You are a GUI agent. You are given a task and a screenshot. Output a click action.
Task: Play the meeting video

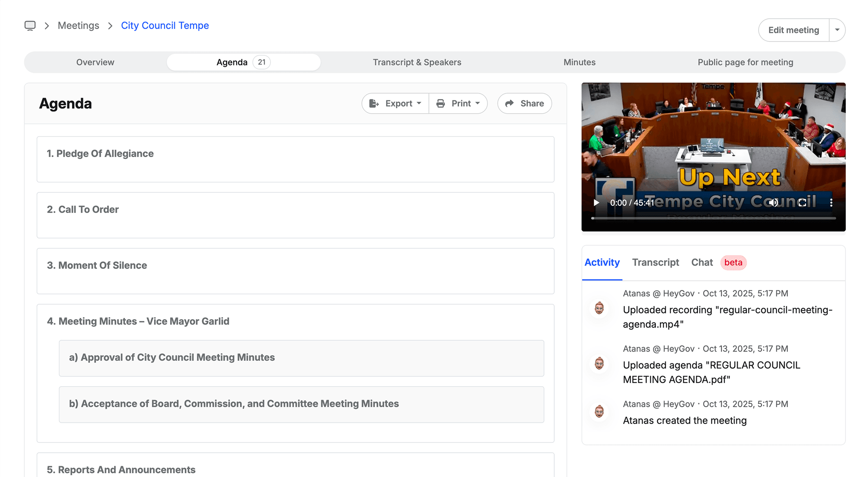596,203
